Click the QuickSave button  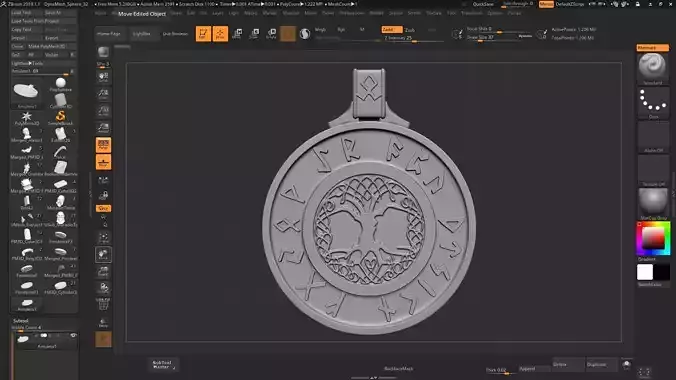tap(483, 4)
